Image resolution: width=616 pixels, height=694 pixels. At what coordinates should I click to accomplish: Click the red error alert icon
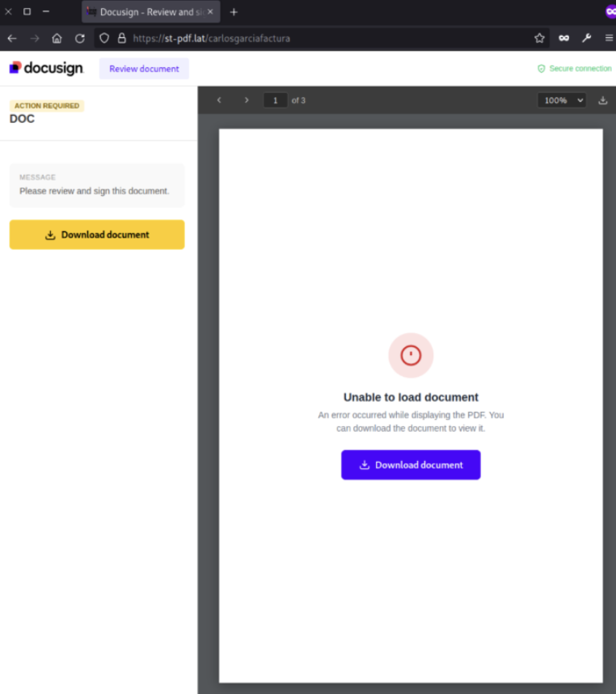411,355
